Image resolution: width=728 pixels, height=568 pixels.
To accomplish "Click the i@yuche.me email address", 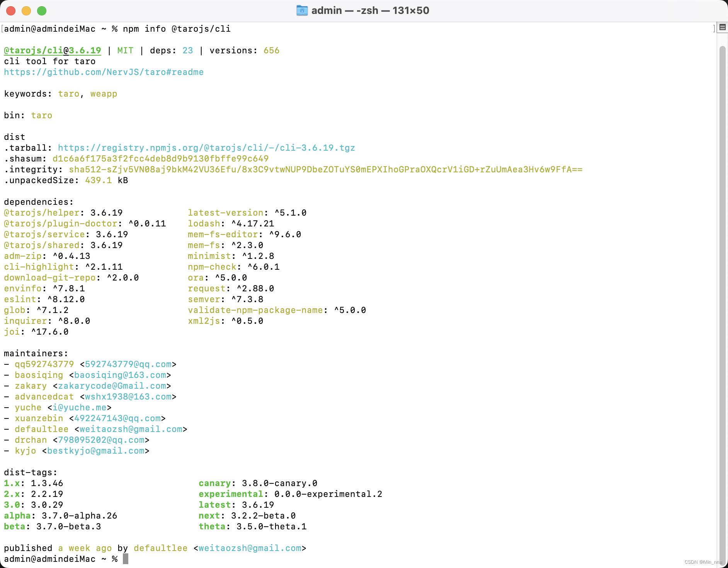I will [x=80, y=408].
